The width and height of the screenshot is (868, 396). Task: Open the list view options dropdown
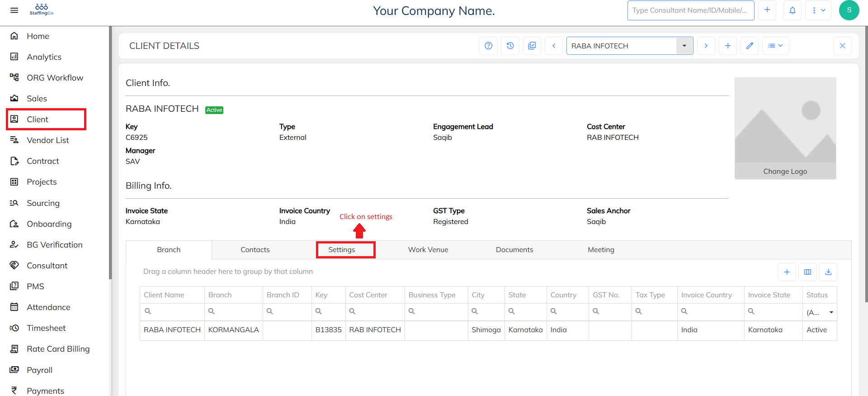click(x=776, y=46)
